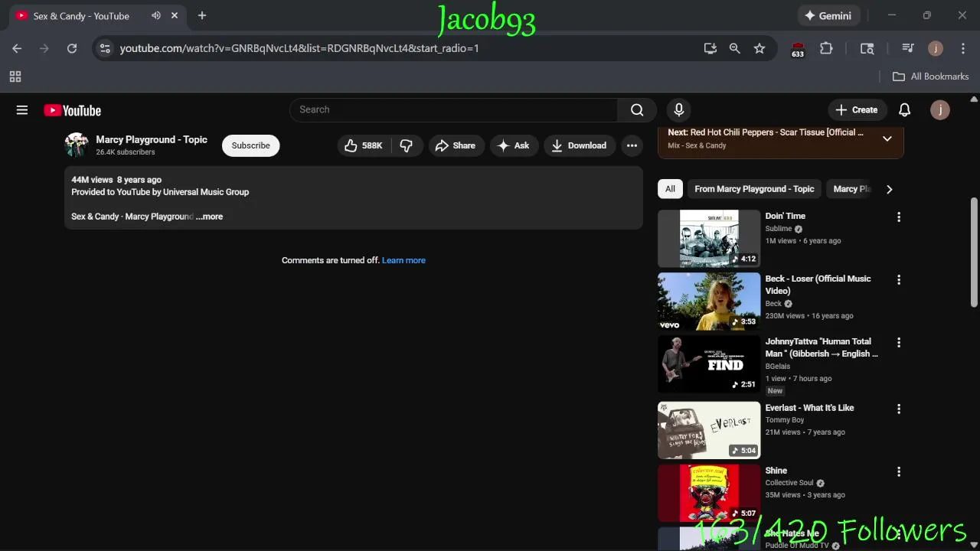Screen dimensions: 980x551
Task: Open the YouTube hamburger guide menu
Action: tap(22, 110)
